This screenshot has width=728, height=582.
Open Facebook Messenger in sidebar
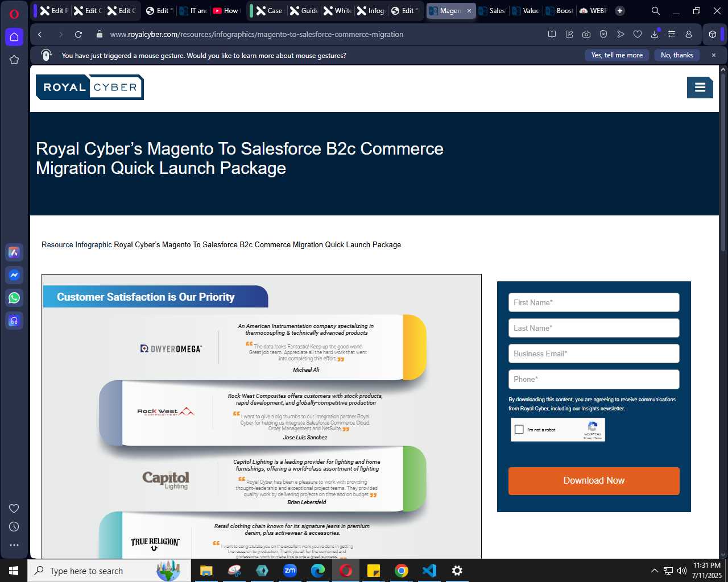coord(14,275)
